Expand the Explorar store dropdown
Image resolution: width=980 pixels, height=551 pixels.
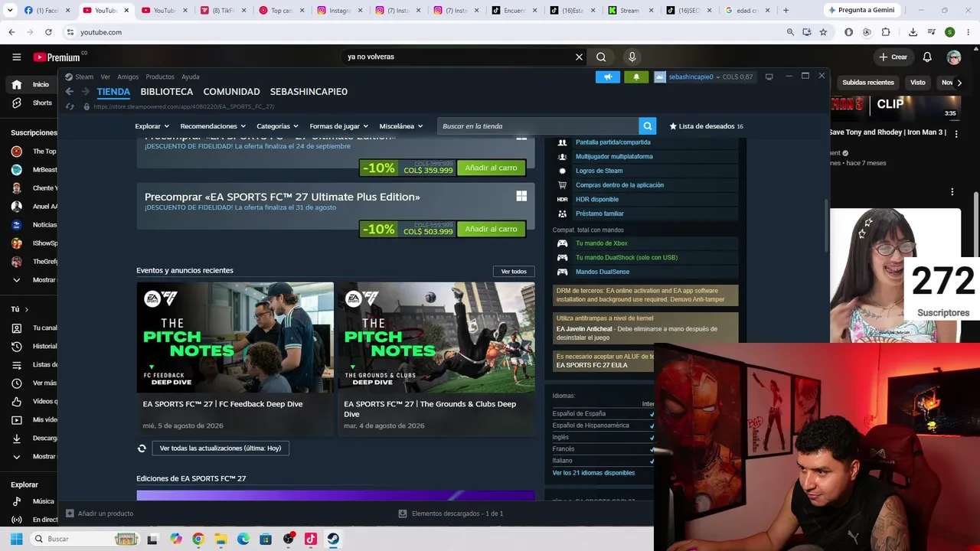[x=152, y=126]
